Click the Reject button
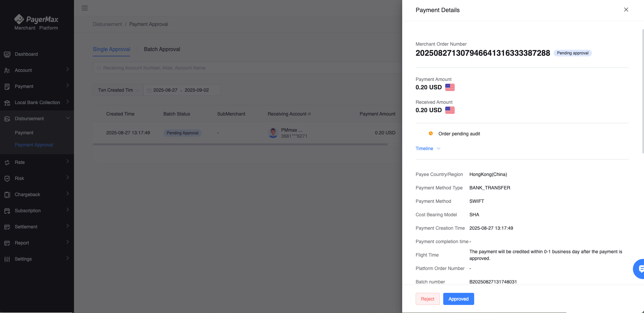The image size is (644, 313). [427, 299]
